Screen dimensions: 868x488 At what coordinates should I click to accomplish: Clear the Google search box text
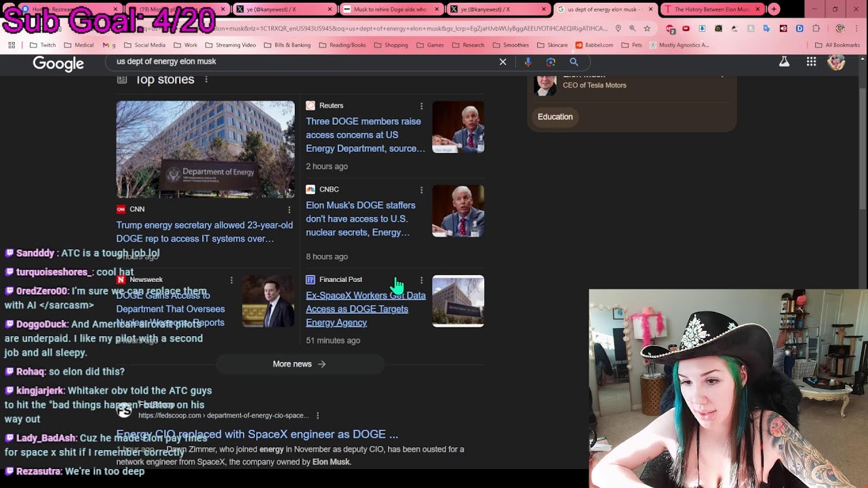[502, 62]
